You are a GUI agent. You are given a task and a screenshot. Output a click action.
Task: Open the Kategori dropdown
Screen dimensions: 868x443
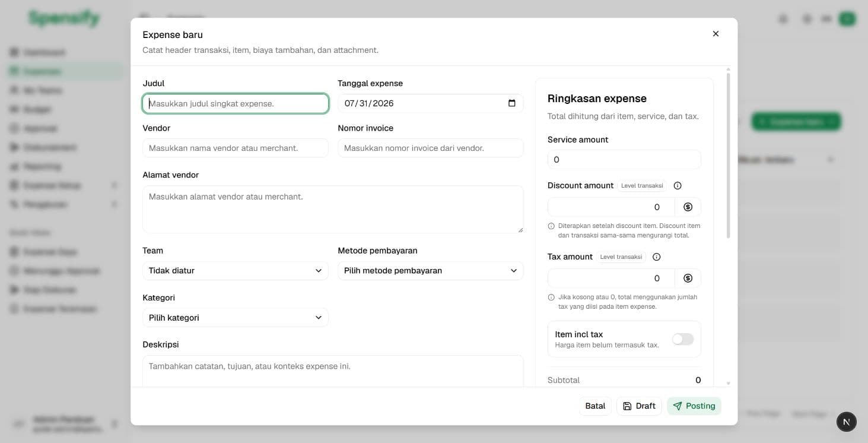[x=236, y=318]
